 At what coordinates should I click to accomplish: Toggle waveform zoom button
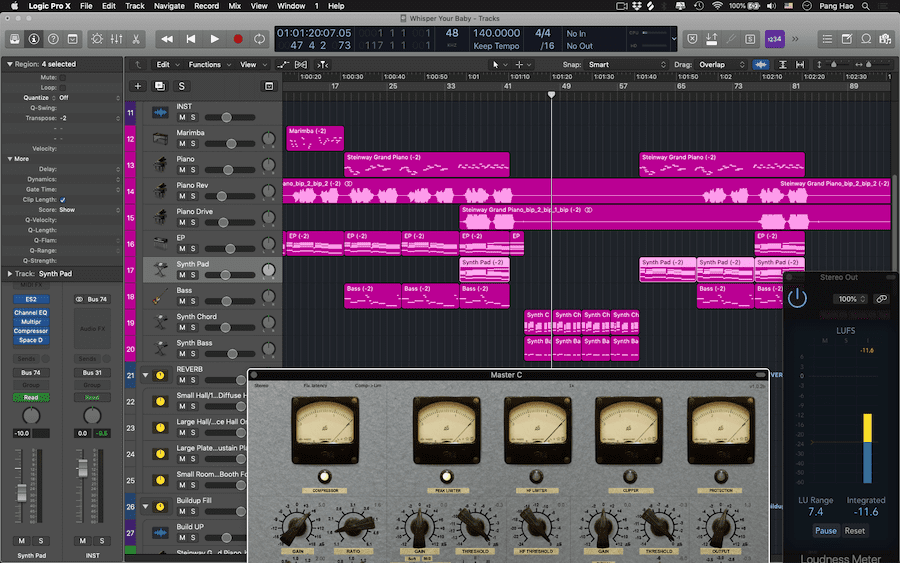click(x=761, y=65)
